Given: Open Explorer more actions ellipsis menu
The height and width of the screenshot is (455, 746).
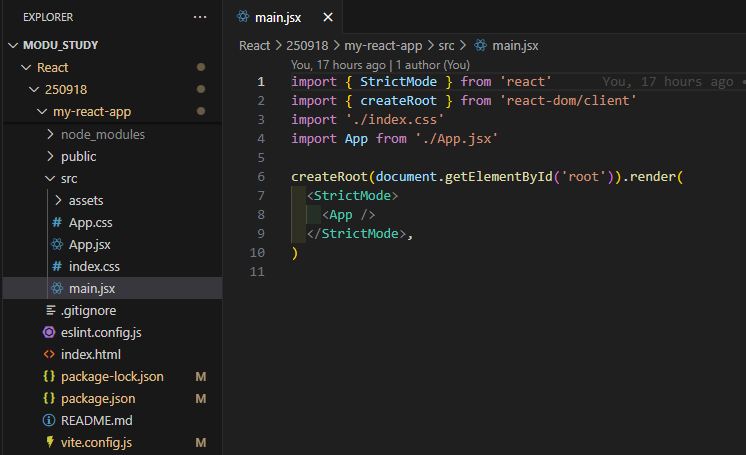Looking at the screenshot, I should click(200, 17).
